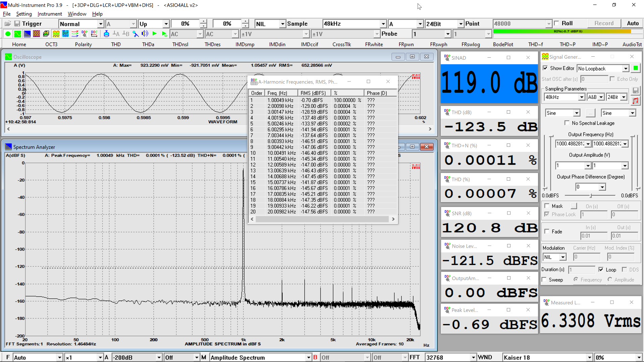Click the blue probe/microphone tool icon
This screenshot has height=362, width=644.
click(x=136, y=34)
